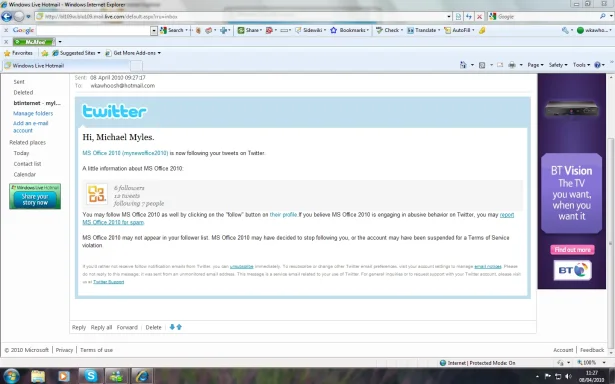Click the MS Office 2010 (mynewoffice2010) link

(125, 153)
